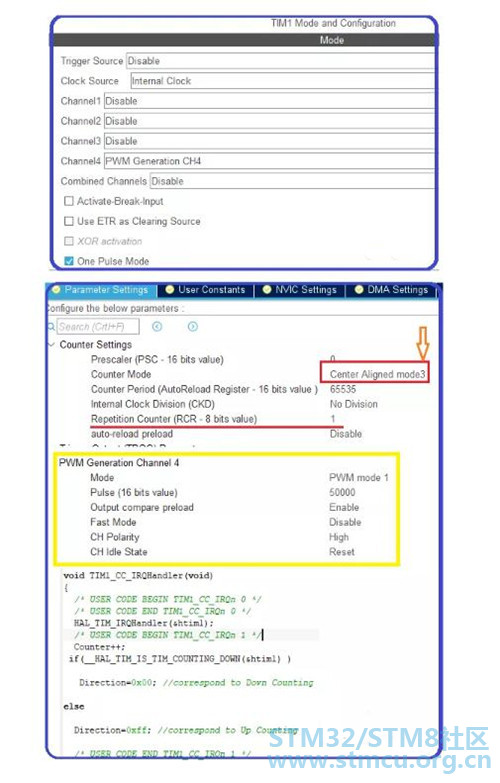Change CH Idle State Reset value
500x783 pixels.
[x=342, y=552]
